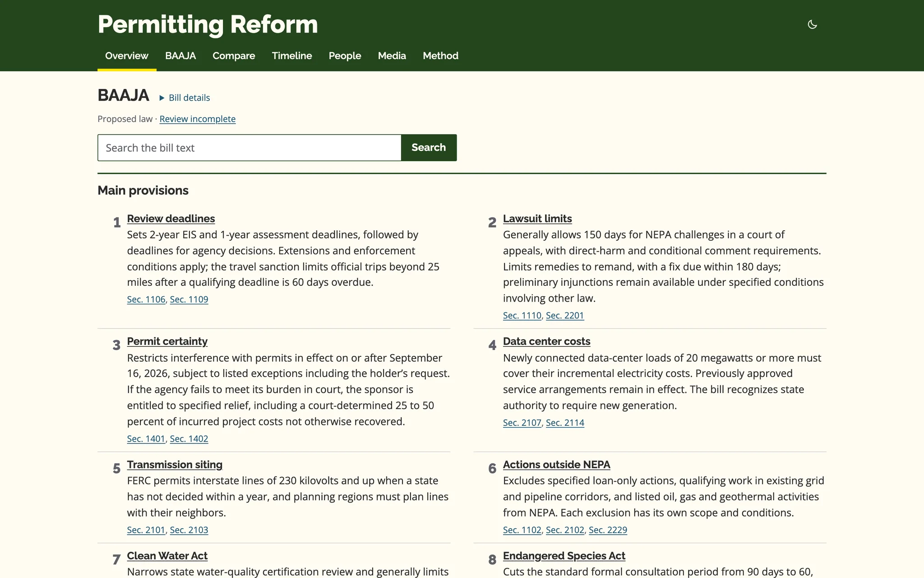Follow the Sec. 2102 link

pyautogui.click(x=565, y=530)
